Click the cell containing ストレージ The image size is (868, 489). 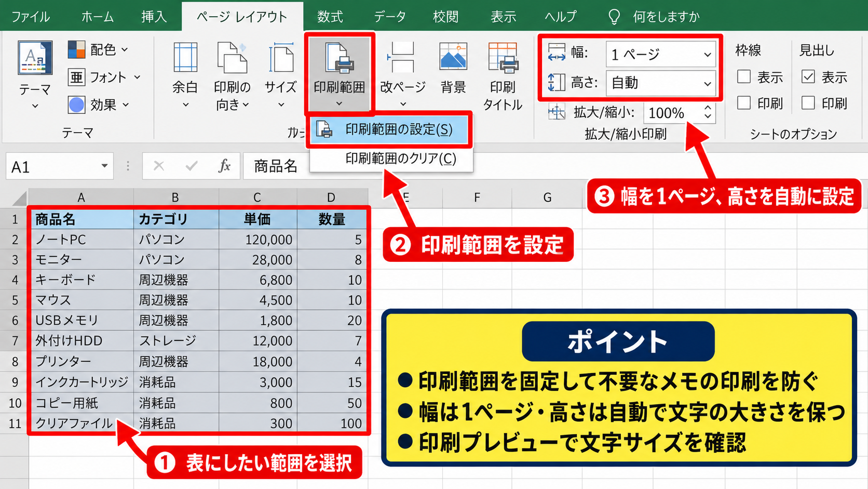(x=175, y=341)
